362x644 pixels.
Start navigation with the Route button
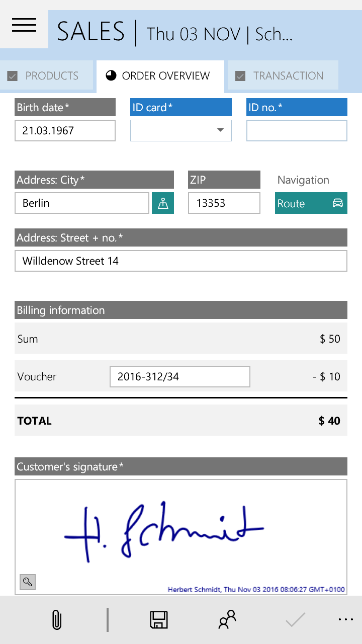tap(311, 203)
